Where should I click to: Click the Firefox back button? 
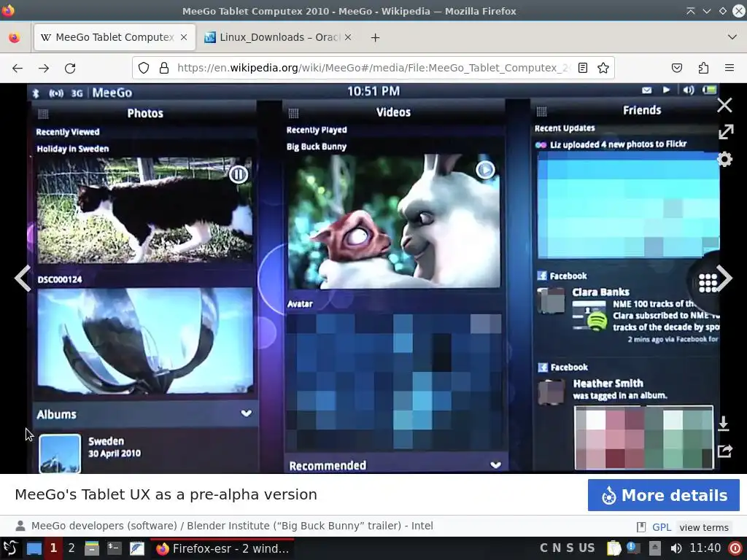click(18, 68)
